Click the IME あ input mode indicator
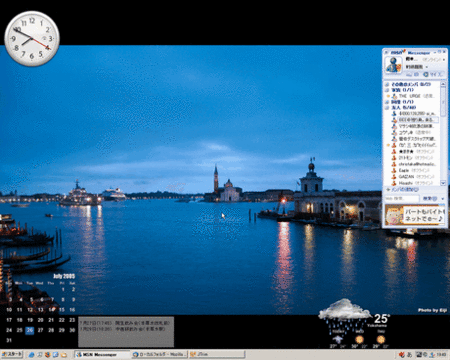 410,354
